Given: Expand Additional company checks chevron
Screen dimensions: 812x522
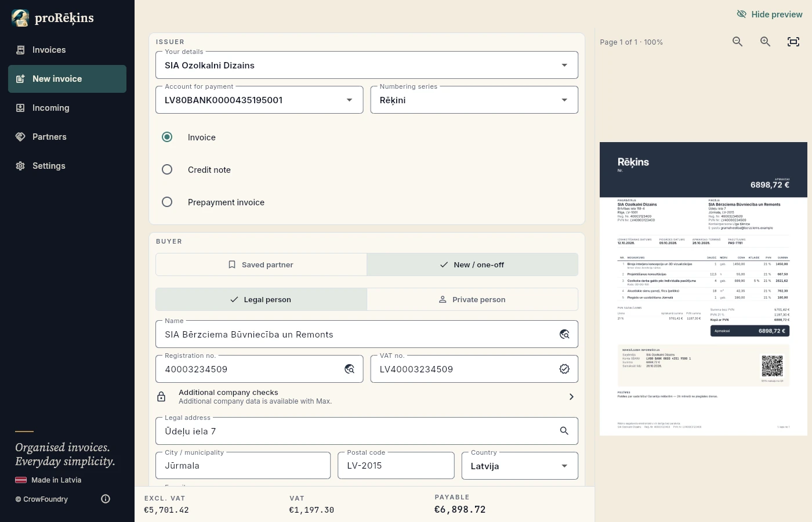Looking at the screenshot, I should point(571,397).
